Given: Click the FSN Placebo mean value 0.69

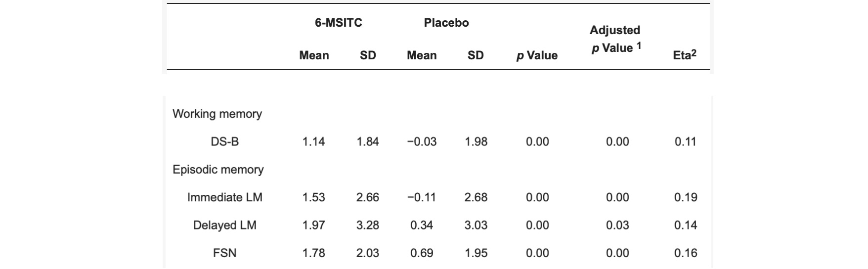Looking at the screenshot, I should coord(422,253).
